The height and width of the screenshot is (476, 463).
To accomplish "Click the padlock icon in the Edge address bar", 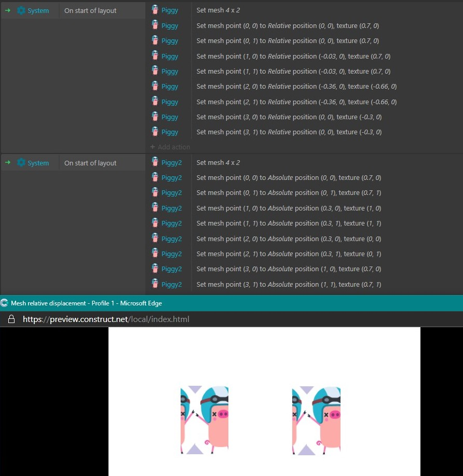I will [x=11, y=319].
